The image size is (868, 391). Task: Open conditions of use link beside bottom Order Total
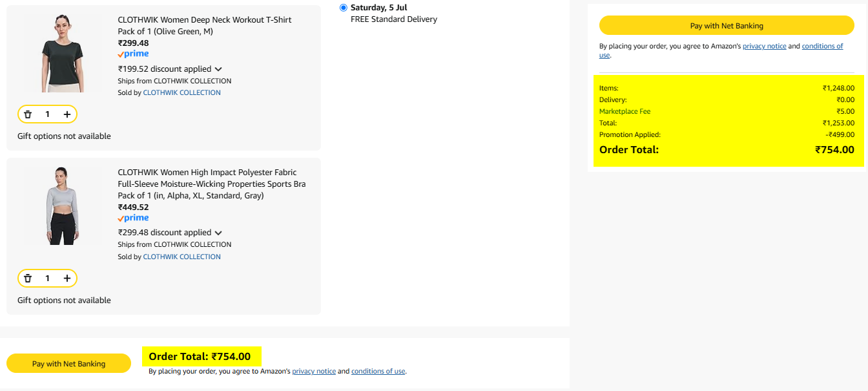(378, 372)
